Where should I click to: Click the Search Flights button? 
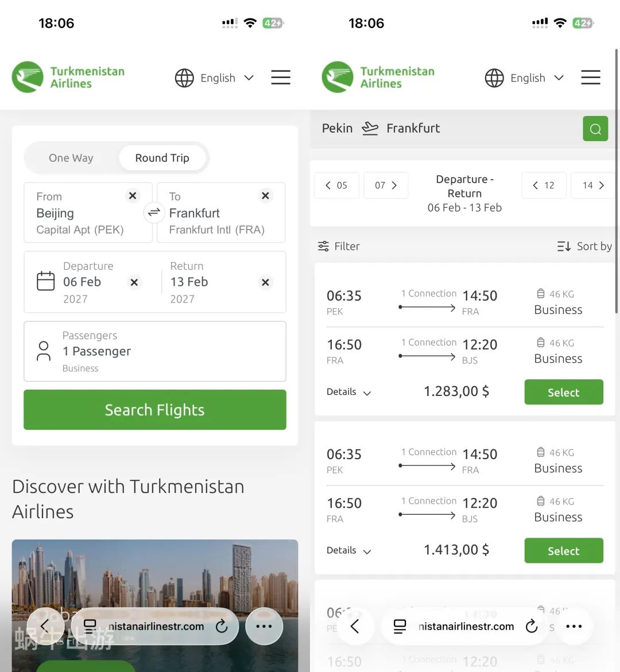pos(155,410)
